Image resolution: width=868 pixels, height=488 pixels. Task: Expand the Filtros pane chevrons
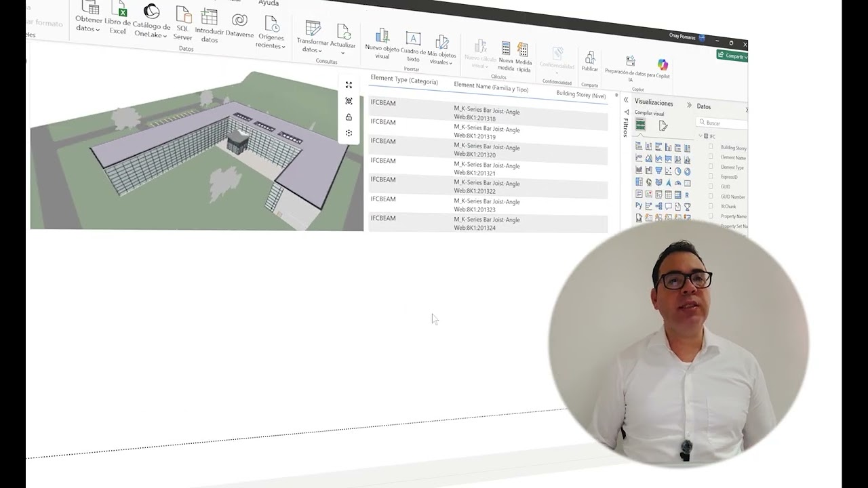[626, 100]
